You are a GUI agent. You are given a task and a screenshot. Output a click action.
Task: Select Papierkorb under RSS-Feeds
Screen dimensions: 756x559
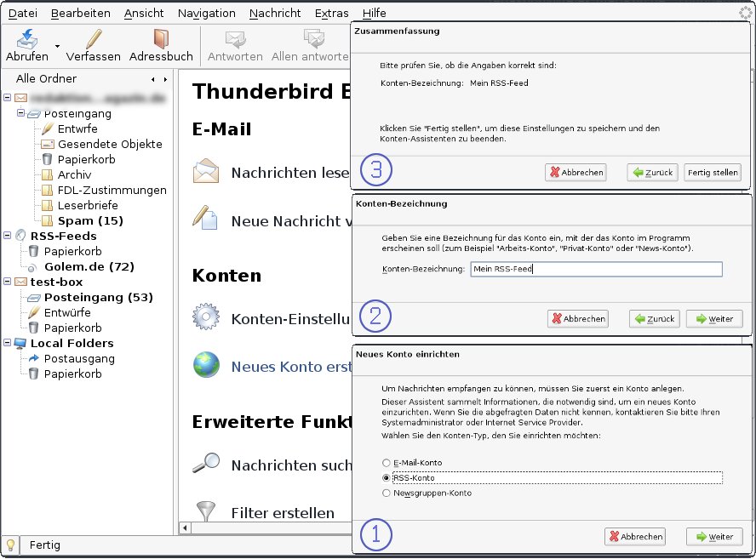point(73,251)
